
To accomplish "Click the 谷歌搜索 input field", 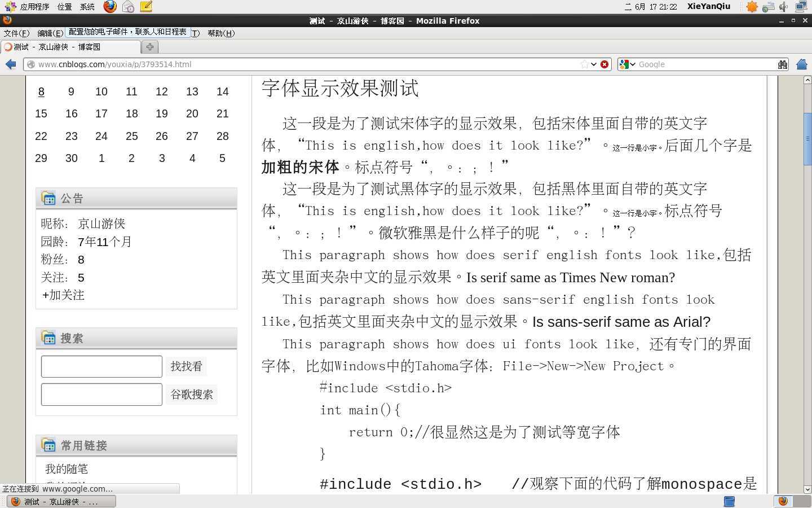I will (x=101, y=395).
